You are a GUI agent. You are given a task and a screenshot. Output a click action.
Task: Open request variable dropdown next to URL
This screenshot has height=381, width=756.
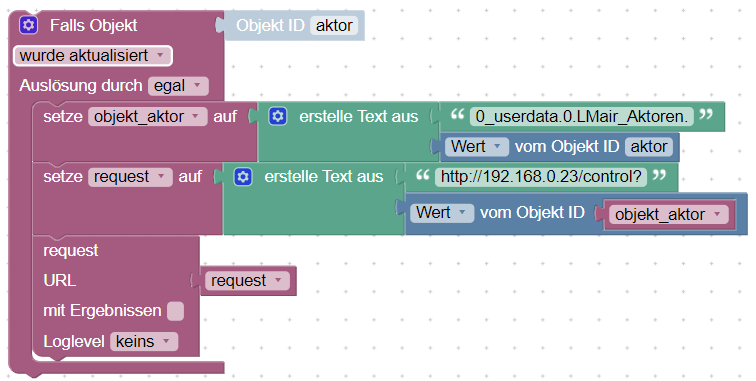247,281
